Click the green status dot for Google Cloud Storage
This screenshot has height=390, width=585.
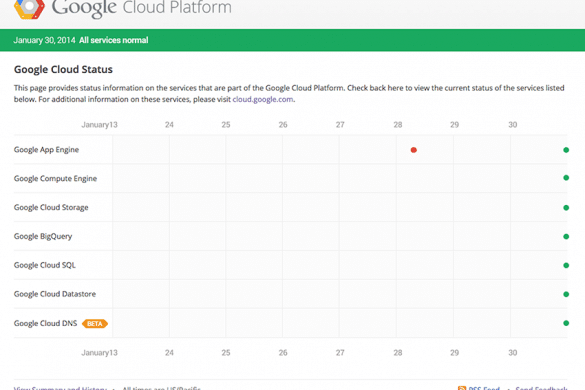[x=566, y=208]
